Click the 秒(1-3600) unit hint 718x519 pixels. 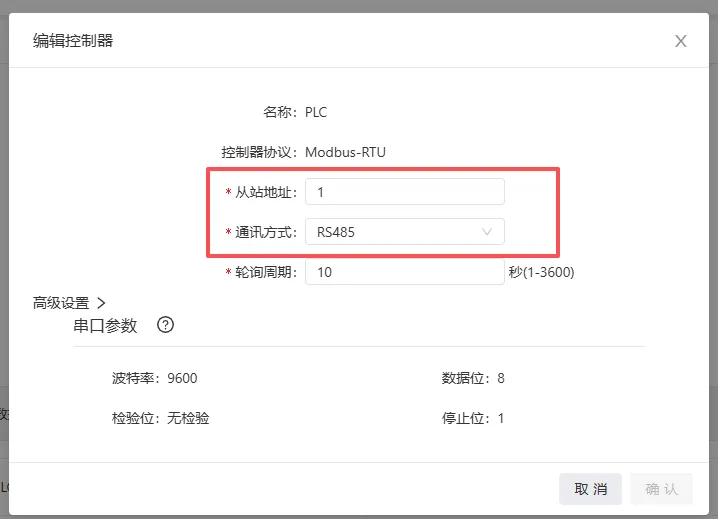pos(541,272)
